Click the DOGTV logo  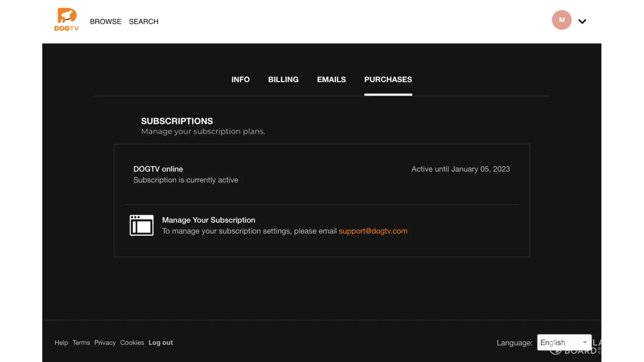click(67, 20)
